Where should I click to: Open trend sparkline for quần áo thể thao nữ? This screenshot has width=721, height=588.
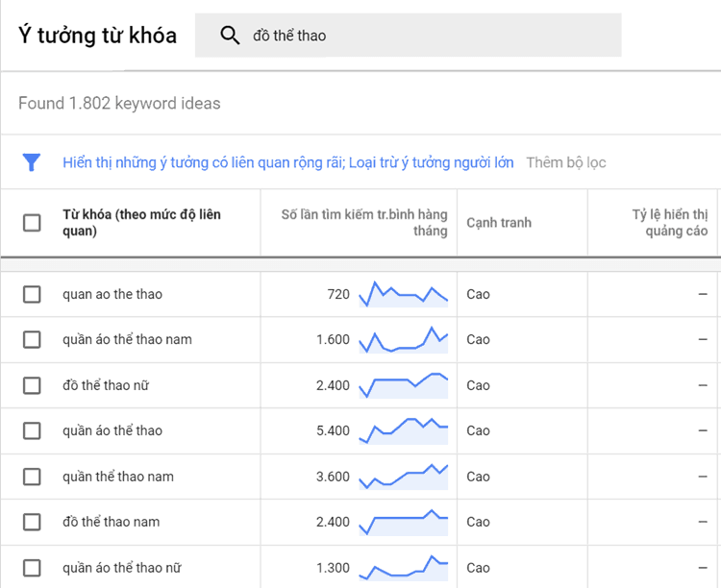403,568
